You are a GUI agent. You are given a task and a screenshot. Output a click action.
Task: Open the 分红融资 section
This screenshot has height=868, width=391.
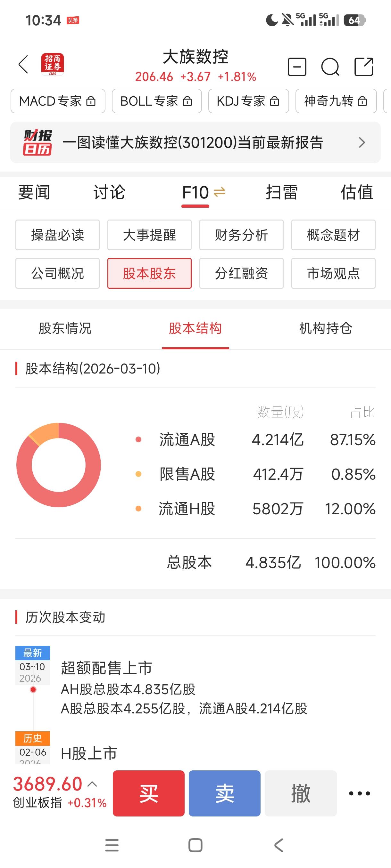coord(241,273)
